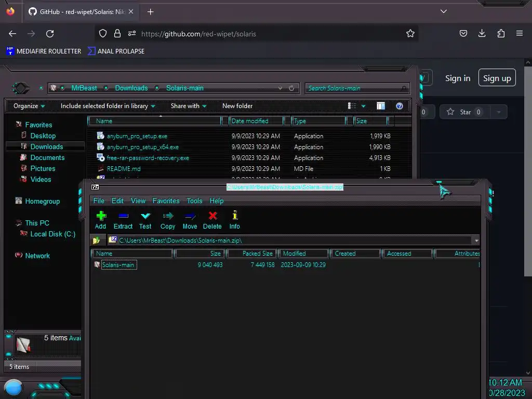Go up one folder in 7-Zip
The height and width of the screenshot is (399, 532).
tap(96, 240)
